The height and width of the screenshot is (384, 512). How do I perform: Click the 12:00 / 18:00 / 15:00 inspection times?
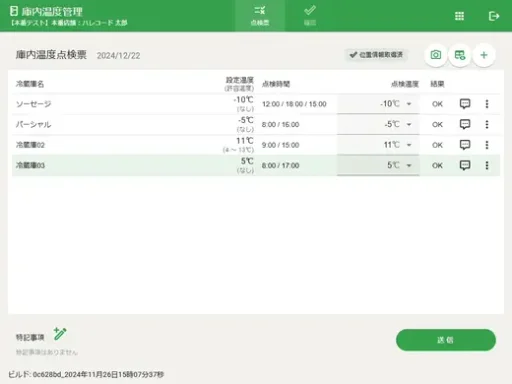294,104
